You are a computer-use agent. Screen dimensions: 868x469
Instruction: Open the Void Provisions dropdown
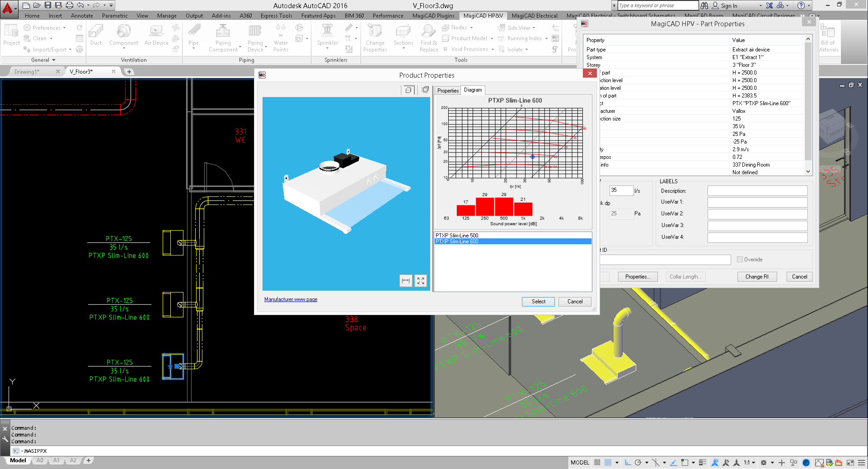(493, 50)
